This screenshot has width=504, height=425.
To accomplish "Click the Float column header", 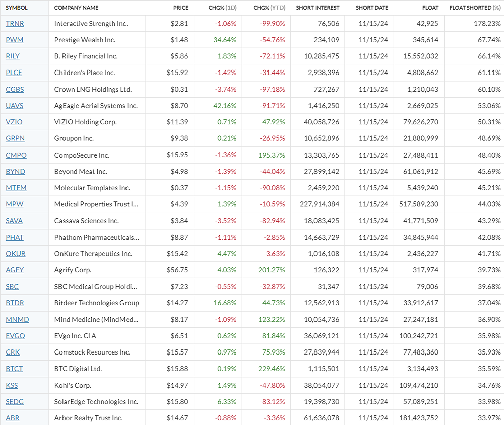I will click(x=430, y=8).
